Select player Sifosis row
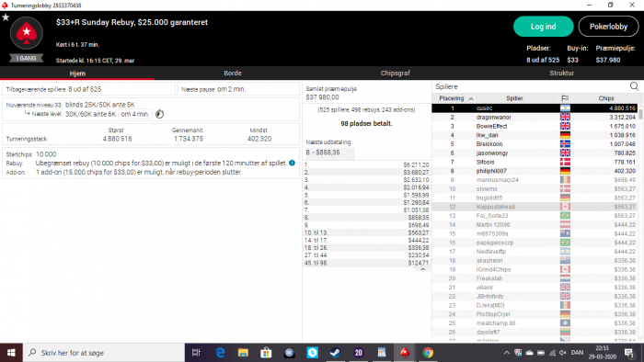 (x=535, y=162)
